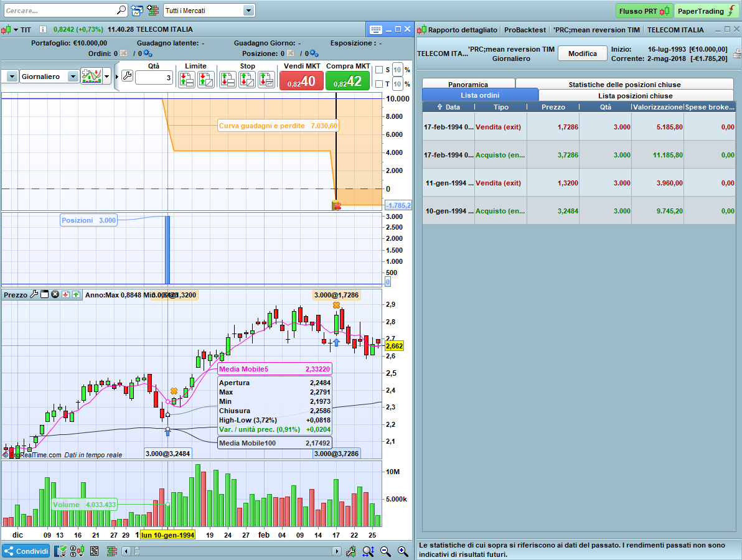The width and height of the screenshot is (742, 560).
Task: Click price 3,7286 in order list
Action: click(x=567, y=155)
